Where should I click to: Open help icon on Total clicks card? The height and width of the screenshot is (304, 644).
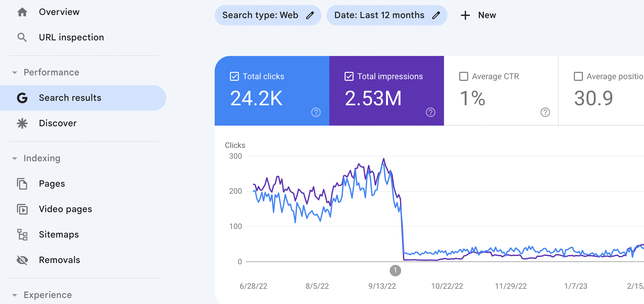(x=316, y=112)
